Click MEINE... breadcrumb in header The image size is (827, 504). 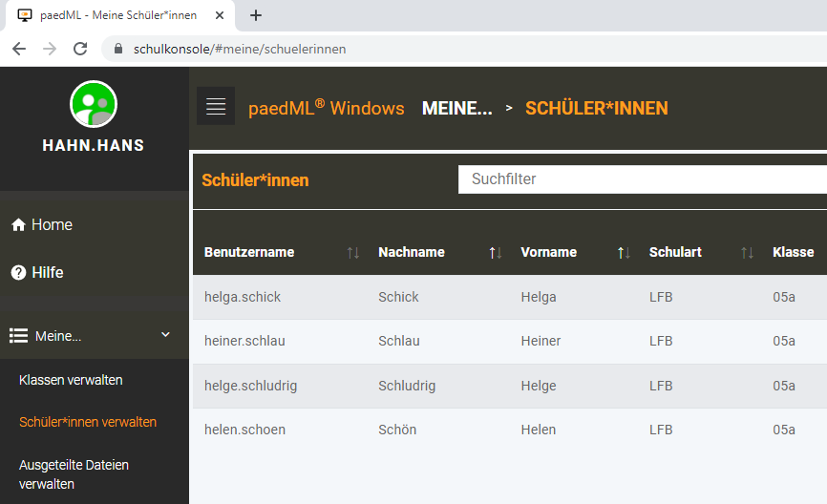point(456,109)
